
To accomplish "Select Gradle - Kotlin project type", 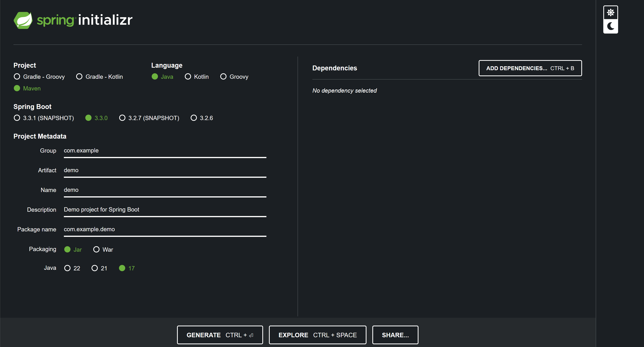I will tap(79, 77).
